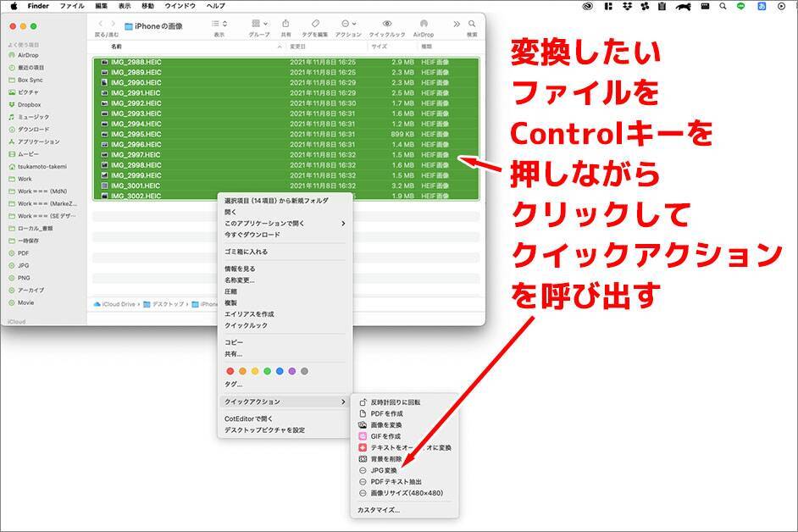Select CotEditorで開く in context menu
This screenshot has width=798, height=532.
pos(249,418)
